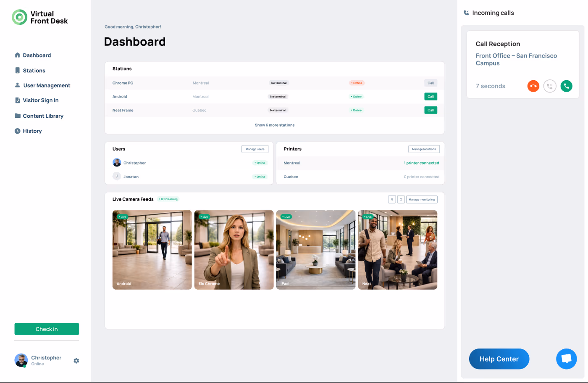Click the Manage monitoring button

tap(422, 199)
